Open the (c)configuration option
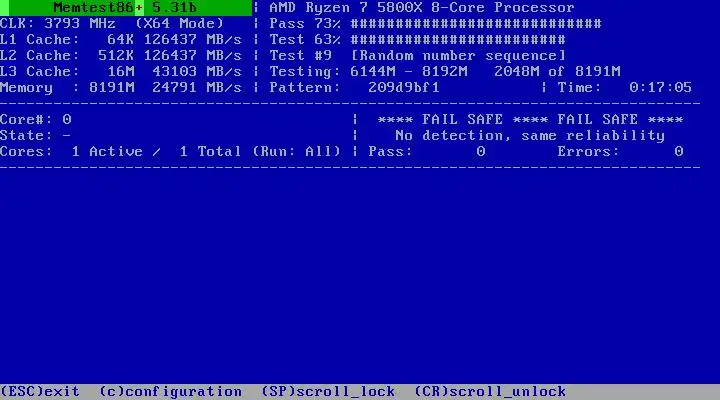Viewport: 720px width, 400px height. click(x=170, y=391)
